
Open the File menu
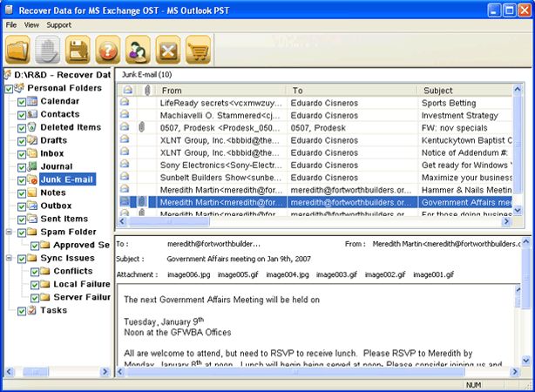11,25
